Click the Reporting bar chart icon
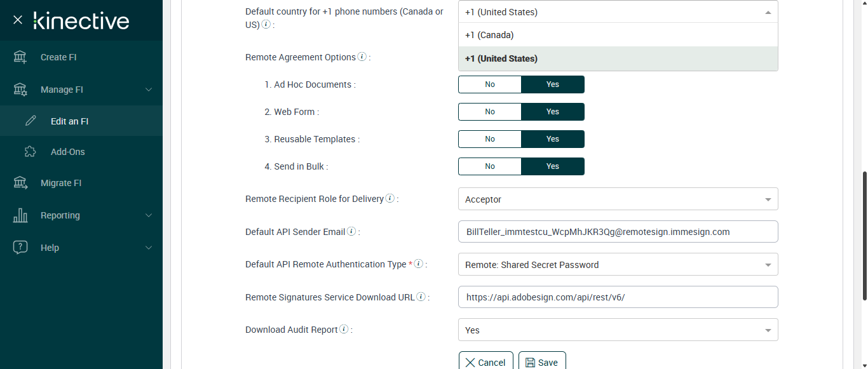The width and height of the screenshot is (868, 369). [x=20, y=215]
